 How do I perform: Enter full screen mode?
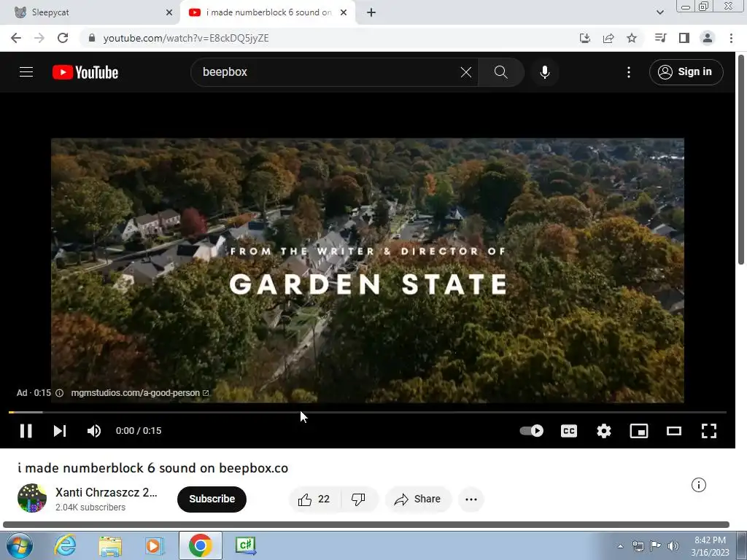point(709,431)
